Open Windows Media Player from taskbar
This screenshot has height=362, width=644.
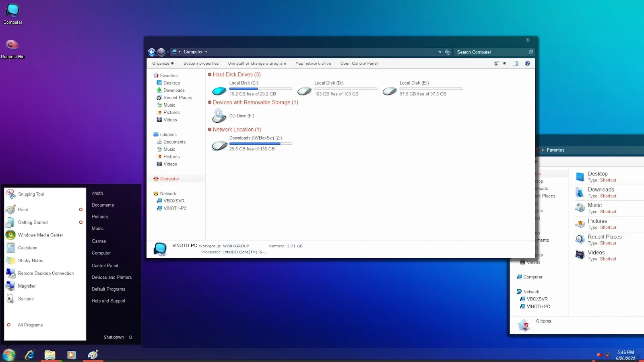tap(72, 355)
